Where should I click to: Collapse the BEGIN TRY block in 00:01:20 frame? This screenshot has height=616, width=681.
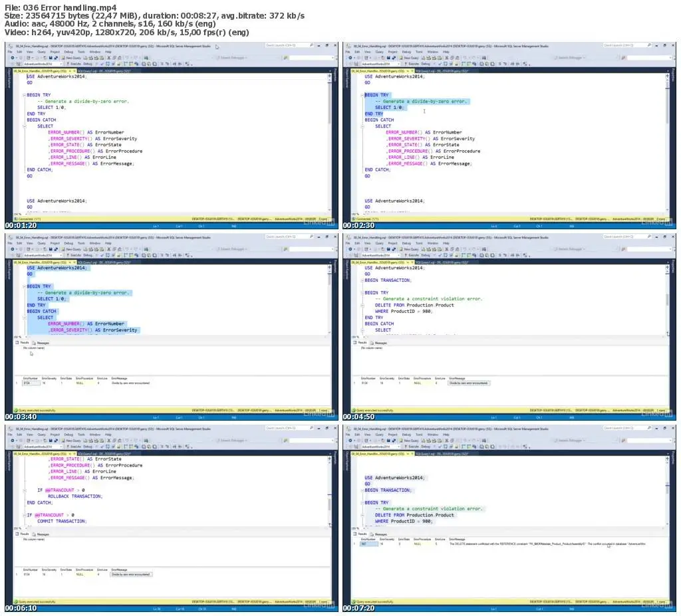(x=25, y=94)
